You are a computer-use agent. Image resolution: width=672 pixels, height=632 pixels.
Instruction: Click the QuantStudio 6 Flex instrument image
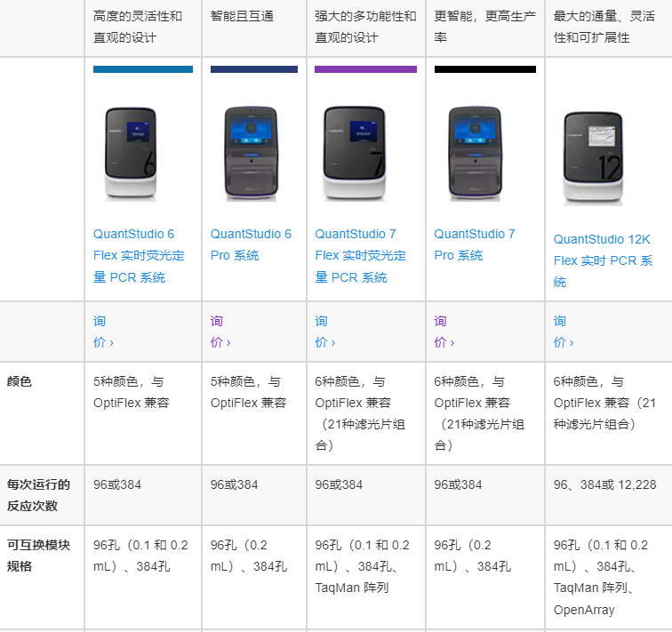[131, 154]
